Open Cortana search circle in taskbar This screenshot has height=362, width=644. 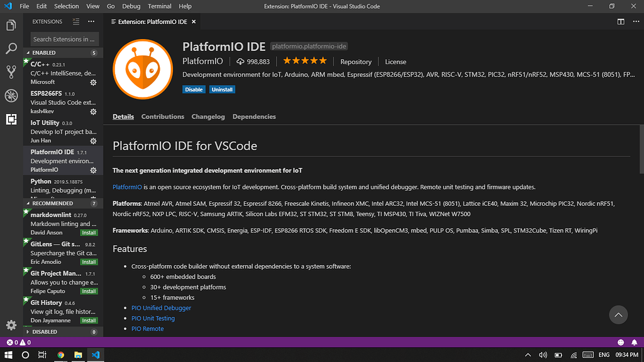click(25, 354)
